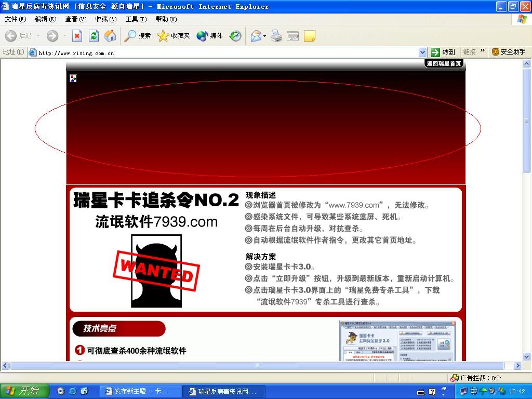Click the yellow note Discuss icon
Image resolution: width=532 pixels, height=399 pixels.
point(310,36)
